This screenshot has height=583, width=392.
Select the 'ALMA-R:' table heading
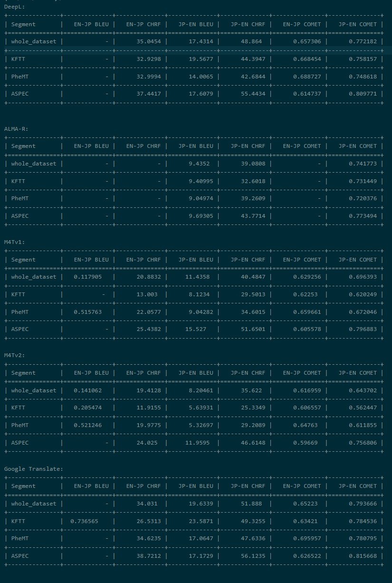pos(16,129)
